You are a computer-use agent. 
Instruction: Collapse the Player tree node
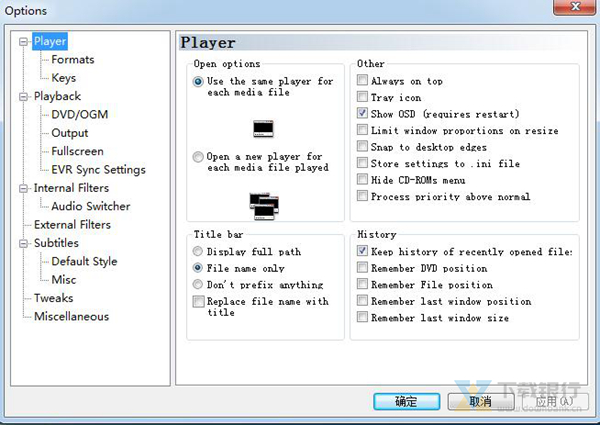tap(23, 41)
